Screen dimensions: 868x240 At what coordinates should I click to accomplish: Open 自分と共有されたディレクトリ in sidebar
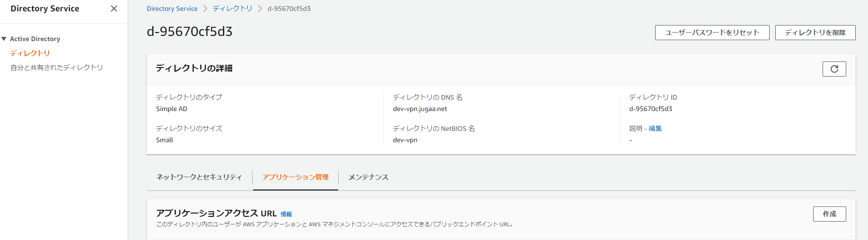click(x=57, y=68)
